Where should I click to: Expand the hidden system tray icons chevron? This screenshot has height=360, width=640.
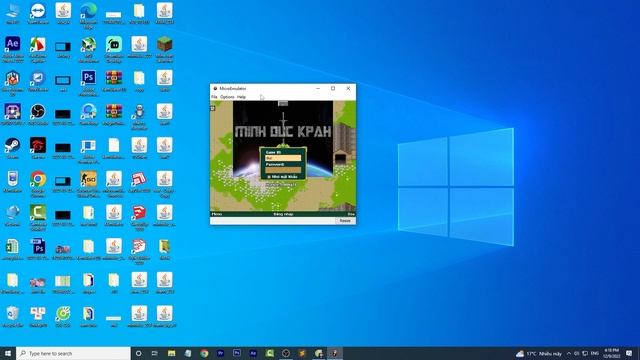pyautogui.click(x=569, y=353)
